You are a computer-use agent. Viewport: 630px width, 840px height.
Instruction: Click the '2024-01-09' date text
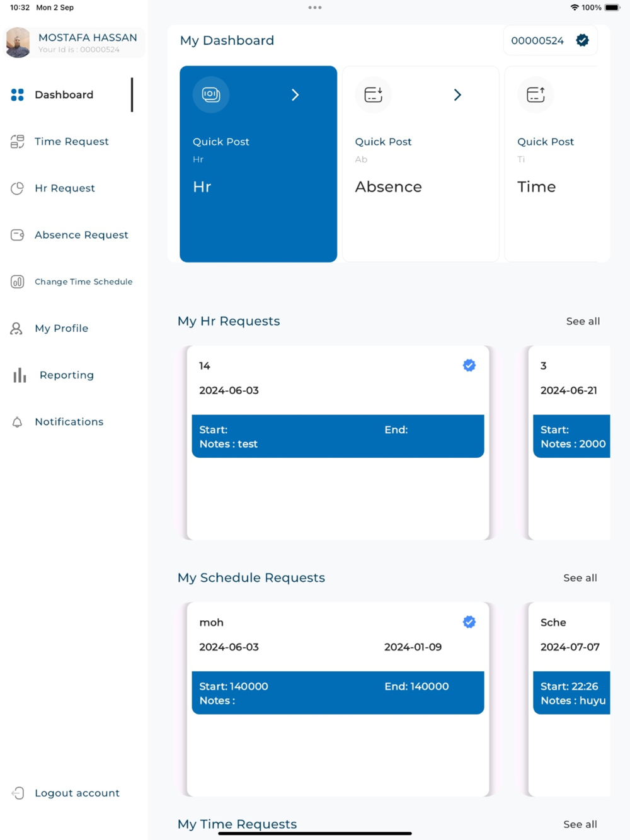tap(413, 647)
